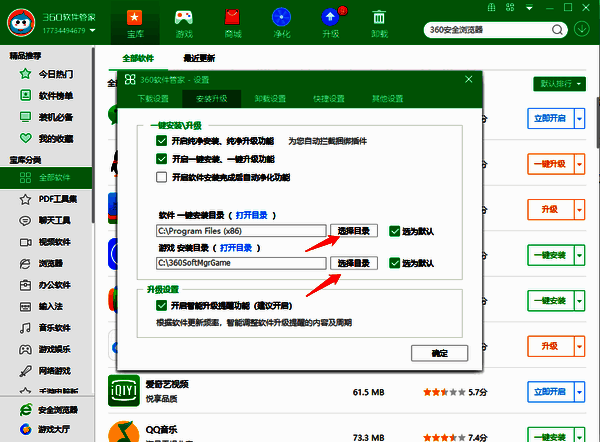Screen dimensions: 600x442
Task: Switch to 全部软件 tab in main window
Action: tap(138, 59)
